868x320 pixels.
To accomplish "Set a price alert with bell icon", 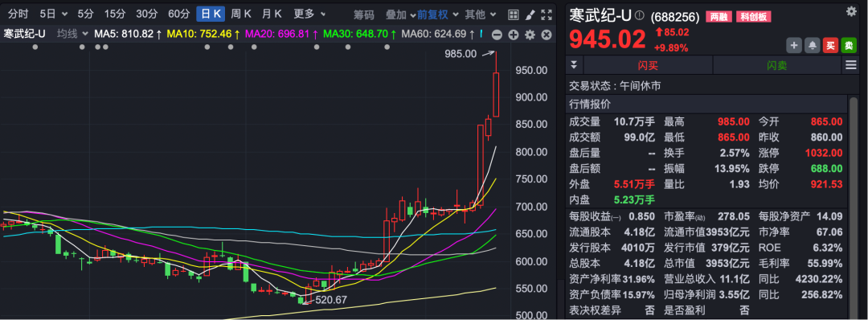I will [x=812, y=45].
